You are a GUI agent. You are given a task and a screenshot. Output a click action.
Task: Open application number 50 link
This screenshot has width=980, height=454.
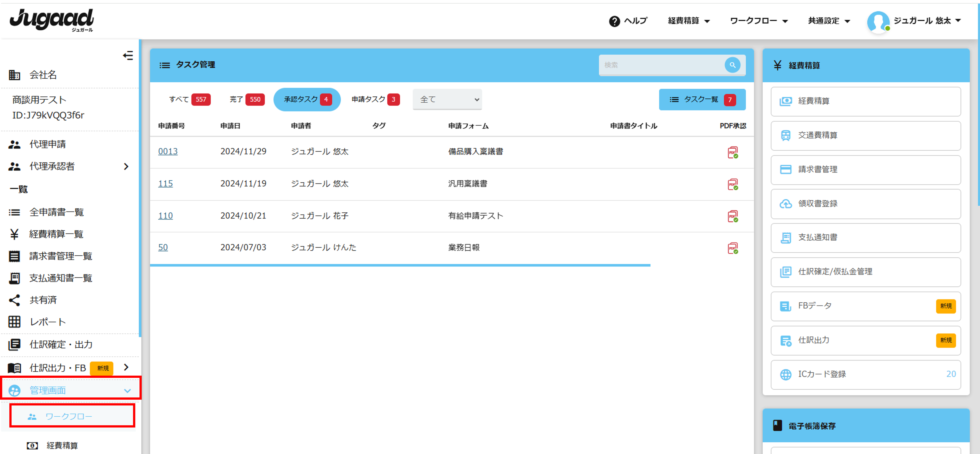point(163,248)
